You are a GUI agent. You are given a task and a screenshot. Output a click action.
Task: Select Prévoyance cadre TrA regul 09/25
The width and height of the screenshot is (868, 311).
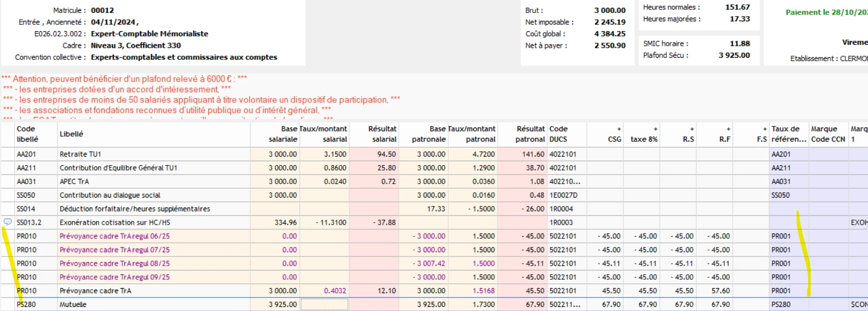click(x=115, y=277)
